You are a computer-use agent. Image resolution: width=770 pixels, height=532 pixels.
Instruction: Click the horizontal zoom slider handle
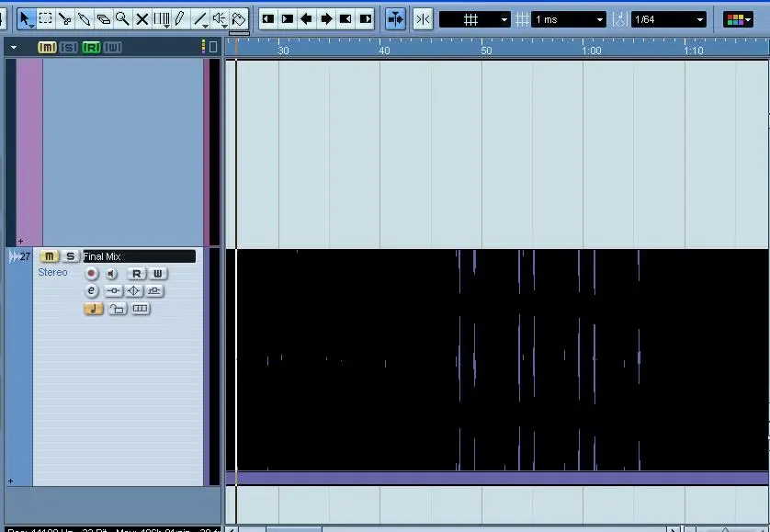click(725, 529)
